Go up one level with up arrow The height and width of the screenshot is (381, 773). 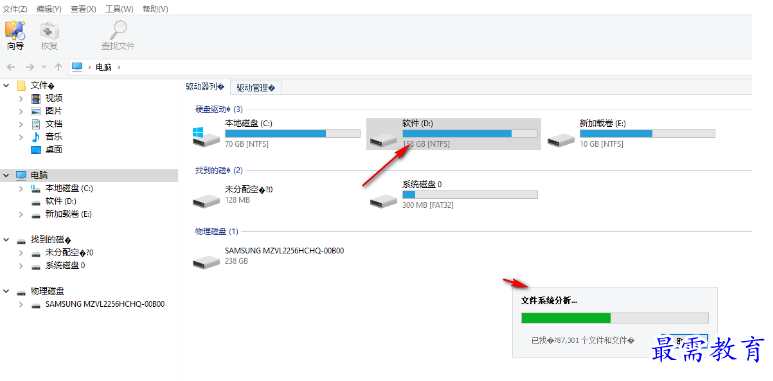[x=58, y=67]
